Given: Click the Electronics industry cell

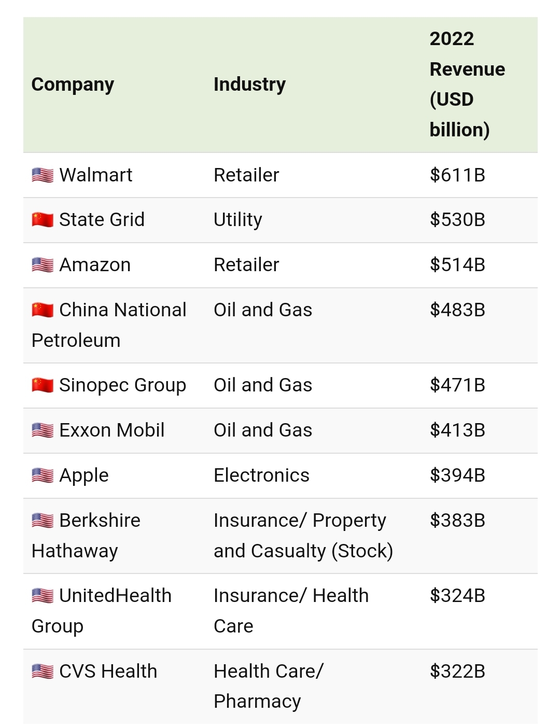Looking at the screenshot, I should pyautogui.click(x=261, y=475).
